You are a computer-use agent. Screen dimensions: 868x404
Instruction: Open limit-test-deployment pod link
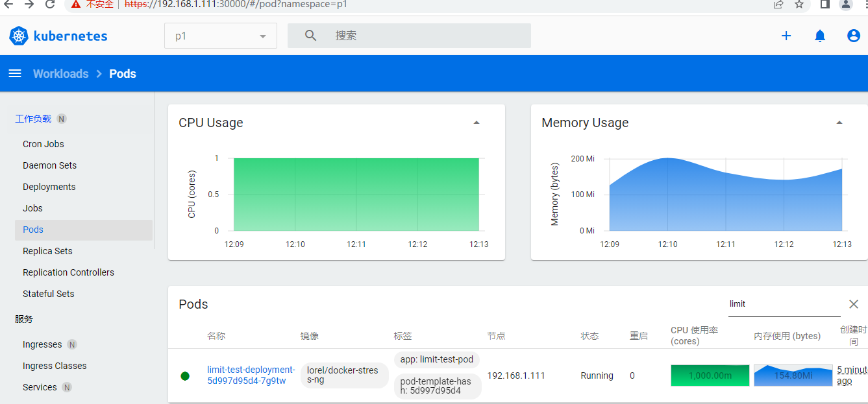(251, 375)
